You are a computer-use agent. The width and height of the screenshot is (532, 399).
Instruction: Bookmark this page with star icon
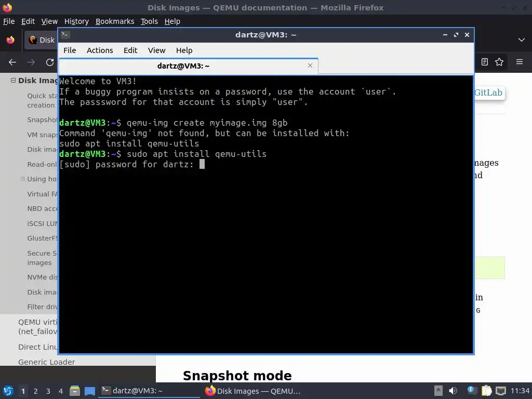499,62
